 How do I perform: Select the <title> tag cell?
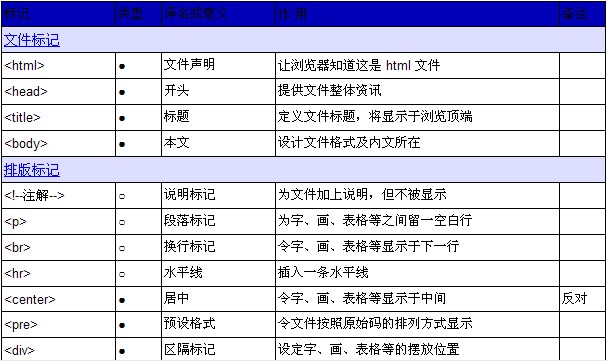[58, 117]
